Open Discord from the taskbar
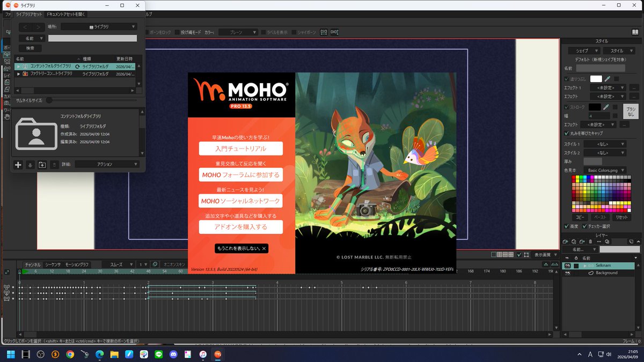 click(x=173, y=354)
